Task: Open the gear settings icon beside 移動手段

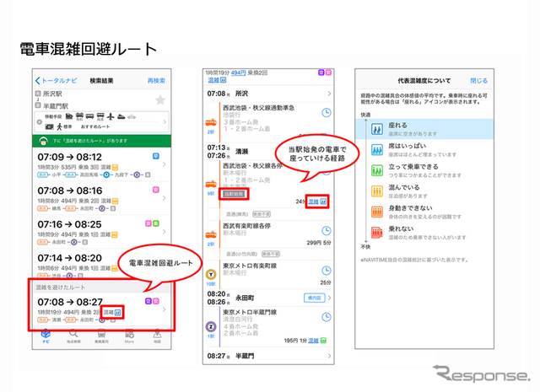Action: point(40,122)
